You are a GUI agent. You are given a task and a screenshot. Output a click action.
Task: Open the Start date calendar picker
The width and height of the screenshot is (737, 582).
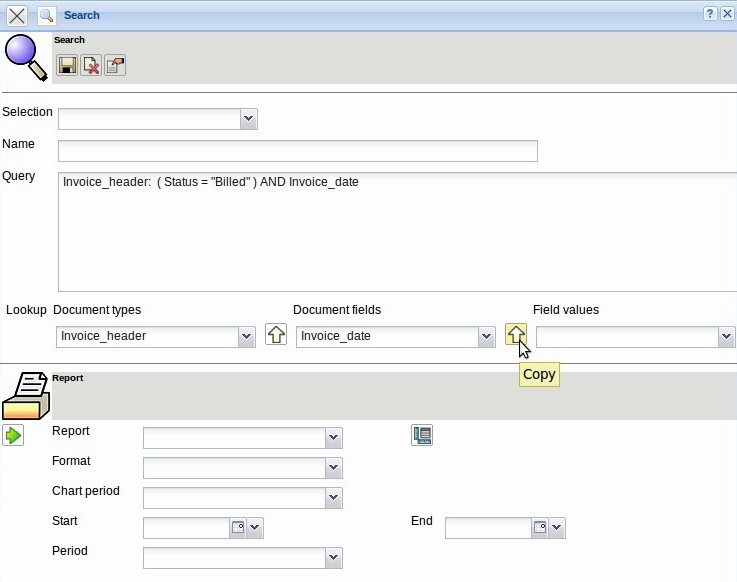[238, 528]
